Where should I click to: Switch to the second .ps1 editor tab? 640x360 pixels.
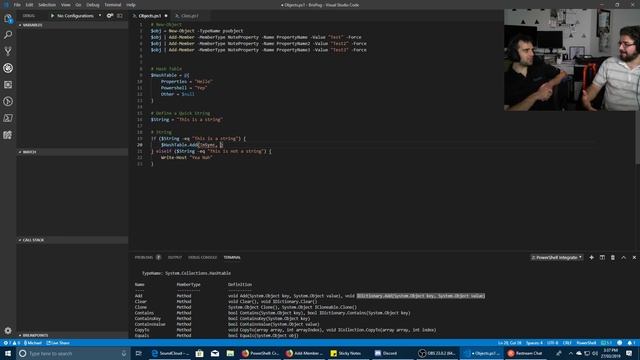click(x=189, y=16)
